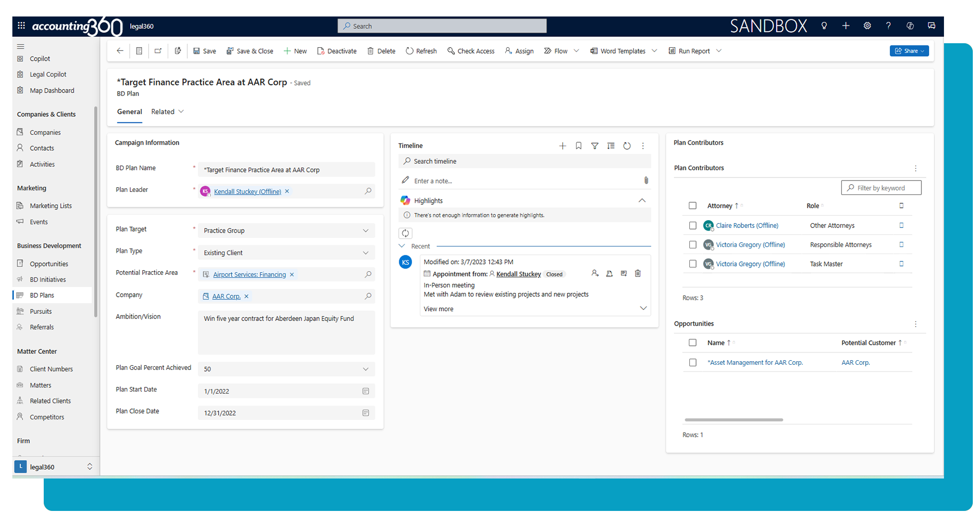980x531 pixels.
Task: Open the settings gear in top bar
Action: (x=867, y=26)
